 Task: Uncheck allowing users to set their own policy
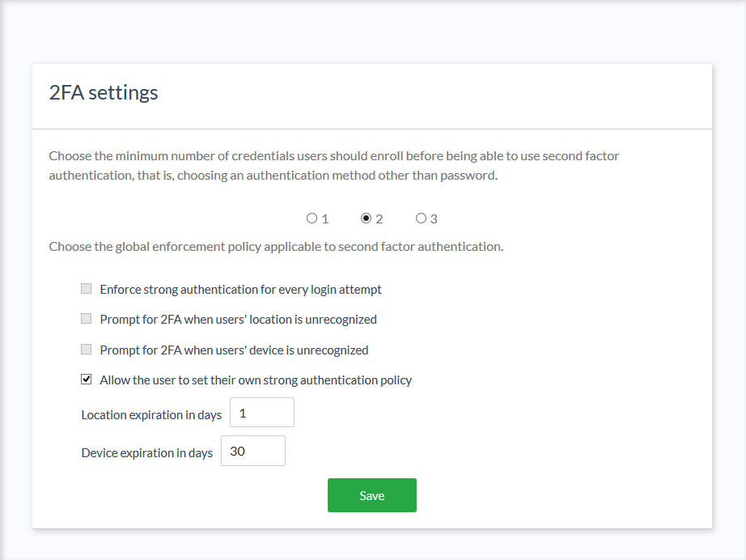(x=86, y=379)
